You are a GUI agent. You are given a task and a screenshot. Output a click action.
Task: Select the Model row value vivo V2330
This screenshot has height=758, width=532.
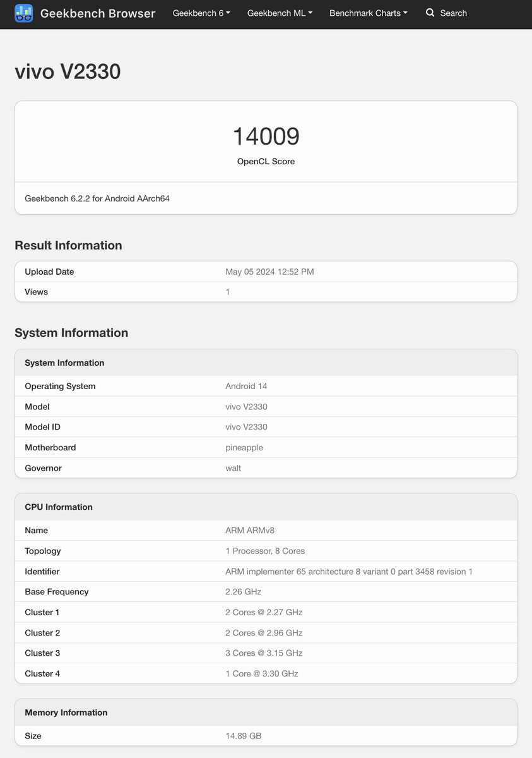click(246, 407)
